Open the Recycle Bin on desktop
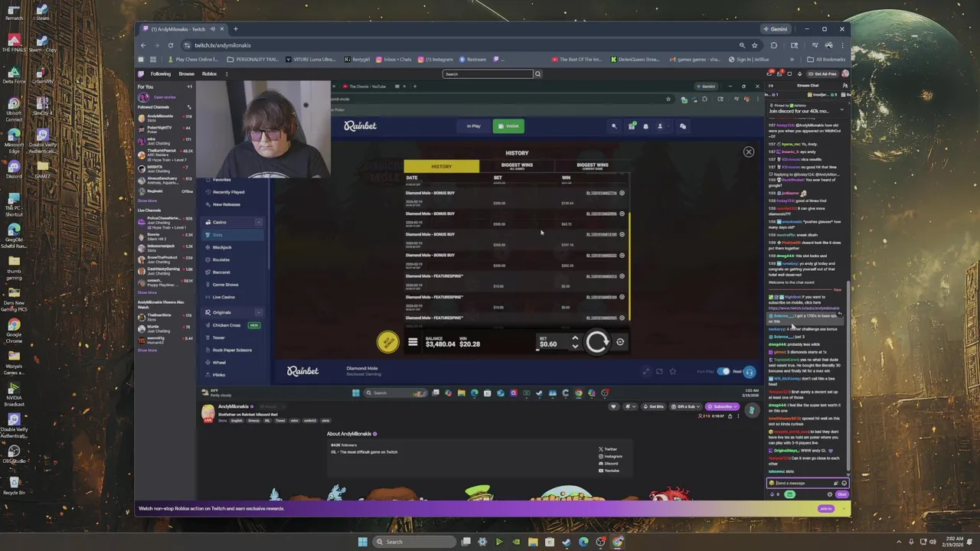Viewport: 980px width, 551px height. pos(14,485)
